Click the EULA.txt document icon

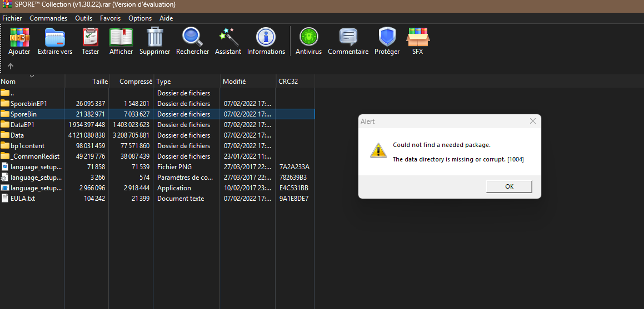[x=5, y=199]
